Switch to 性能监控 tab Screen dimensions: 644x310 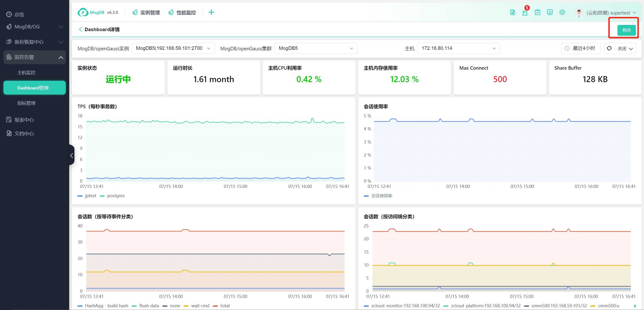(x=182, y=12)
